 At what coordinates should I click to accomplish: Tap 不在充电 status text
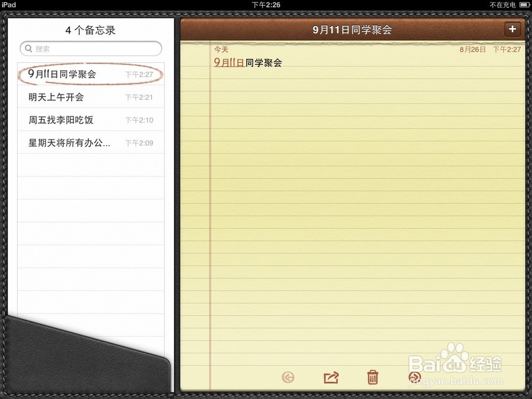(503, 5)
